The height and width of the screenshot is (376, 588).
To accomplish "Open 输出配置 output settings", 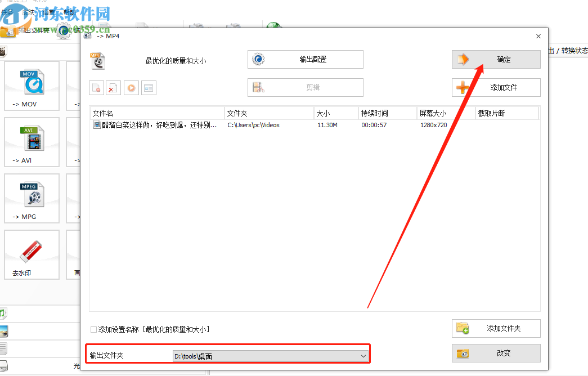I will pyautogui.click(x=305, y=59).
